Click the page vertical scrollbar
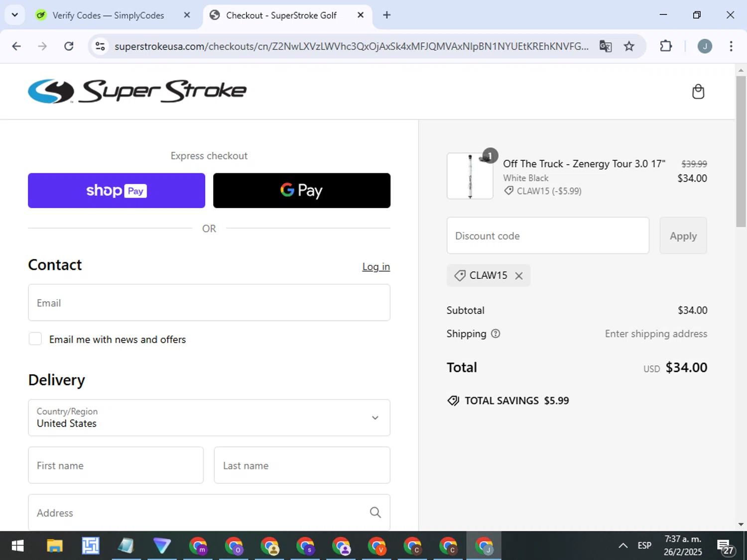This screenshot has width=747, height=560. tap(741, 151)
